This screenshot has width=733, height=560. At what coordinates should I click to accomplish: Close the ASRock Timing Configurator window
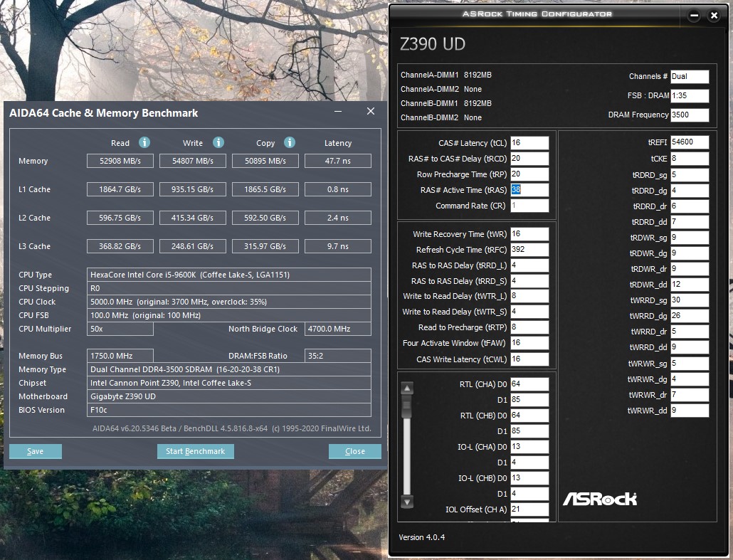pyautogui.click(x=714, y=16)
